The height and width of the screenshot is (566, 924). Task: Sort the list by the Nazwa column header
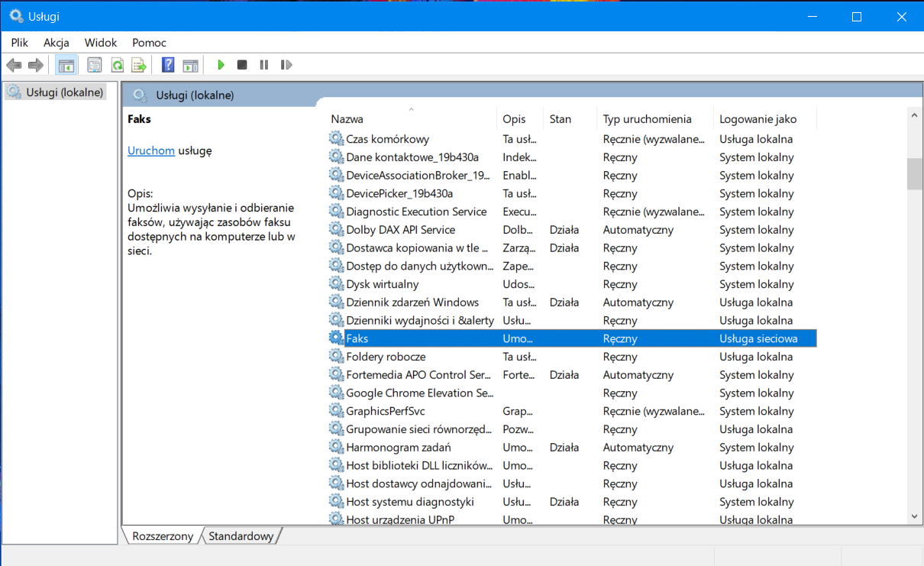tap(347, 119)
